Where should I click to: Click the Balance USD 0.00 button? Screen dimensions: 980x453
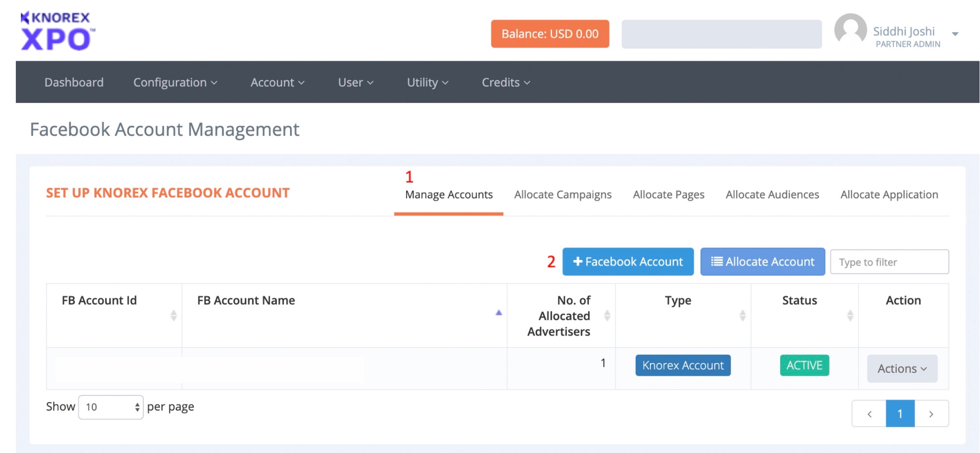pyautogui.click(x=550, y=34)
